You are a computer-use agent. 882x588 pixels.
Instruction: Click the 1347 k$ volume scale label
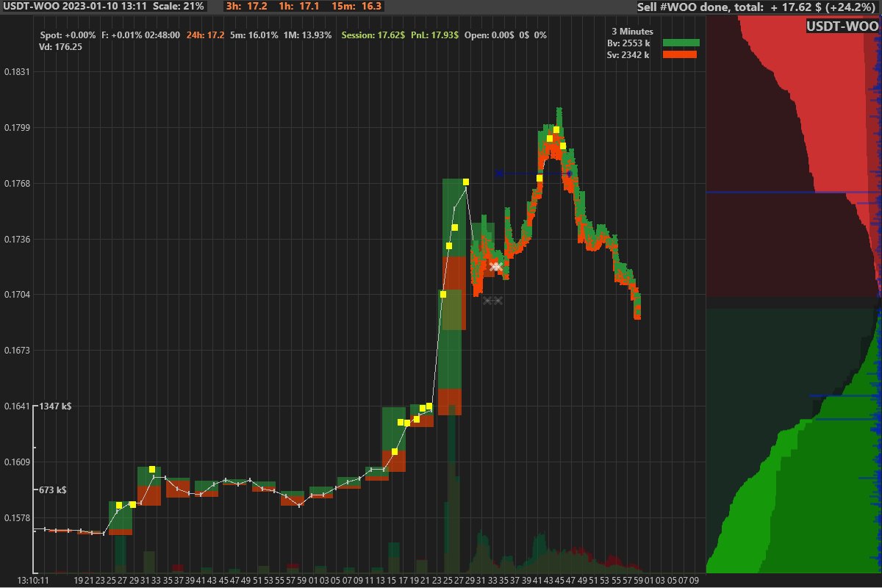pos(55,406)
